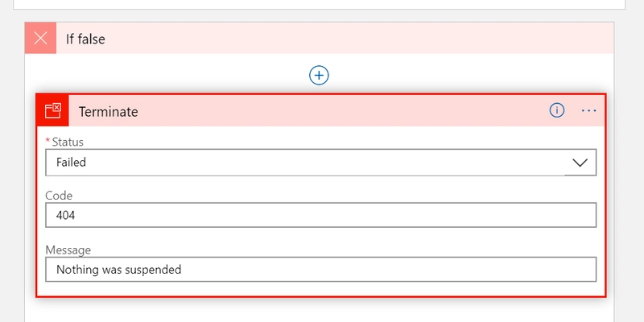Click the Message label
Image resolution: width=644 pixels, height=322 pixels.
click(68, 250)
